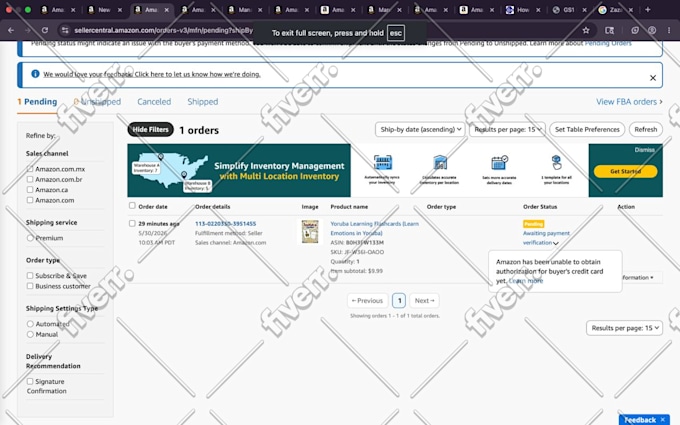Viewport: 680px width, 425px height.
Task: Click Learn more in the credit card tooltip
Action: pos(526,281)
